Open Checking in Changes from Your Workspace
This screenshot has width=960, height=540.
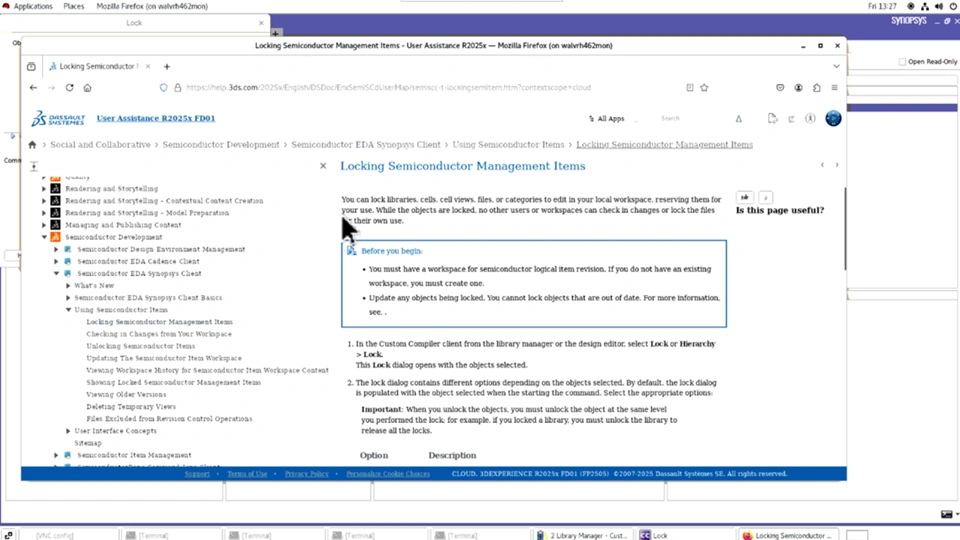159,334
